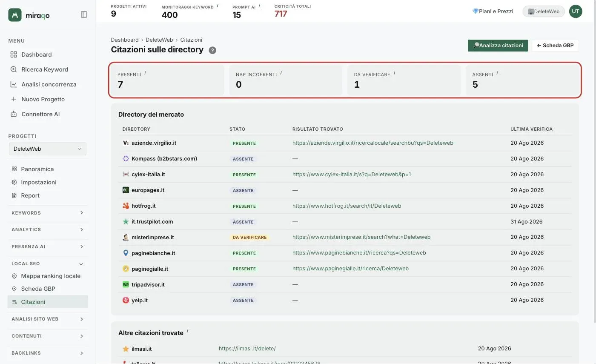The width and height of the screenshot is (596, 364).
Task: Show info tooltip for NAP Incoerenti card
Action: 281,73
